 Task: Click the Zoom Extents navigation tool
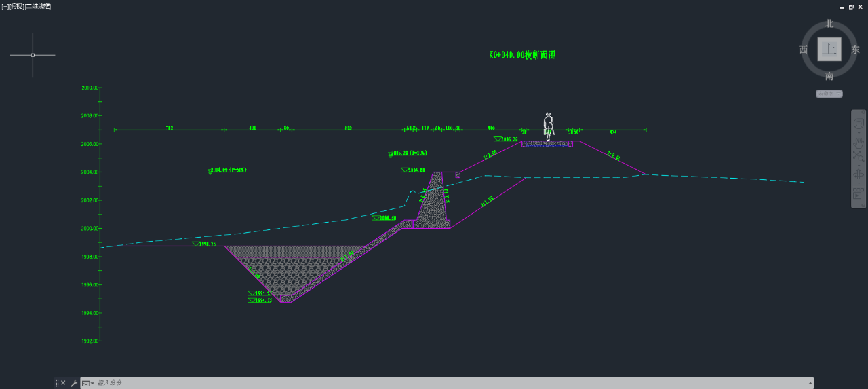pos(859,157)
